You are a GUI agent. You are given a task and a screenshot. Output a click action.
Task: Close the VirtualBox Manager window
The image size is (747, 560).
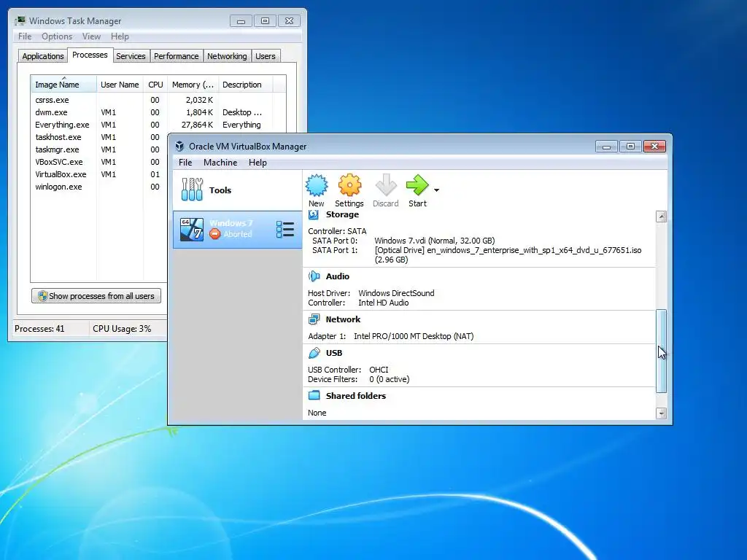tap(654, 147)
